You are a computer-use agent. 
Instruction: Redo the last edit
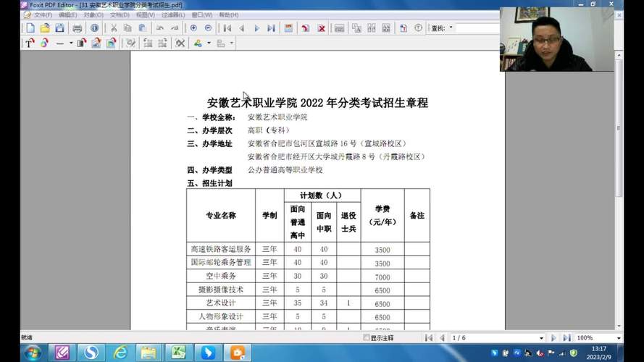[x=175, y=28]
